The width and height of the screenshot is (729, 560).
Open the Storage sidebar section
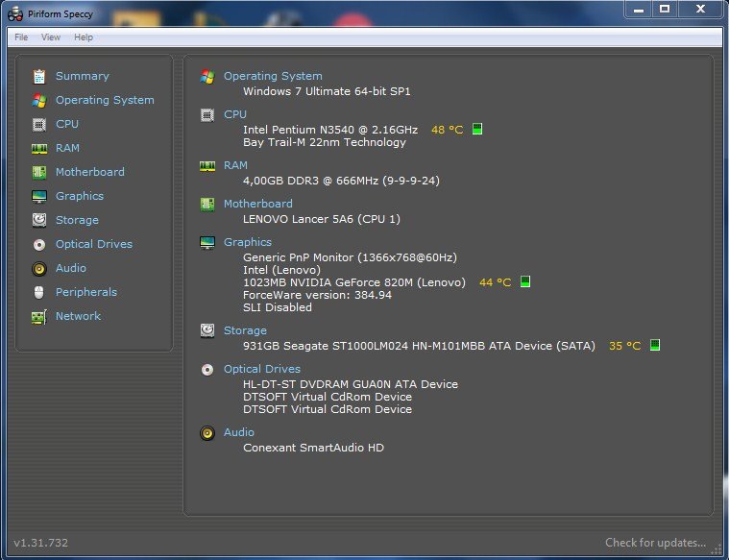tap(77, 220)
